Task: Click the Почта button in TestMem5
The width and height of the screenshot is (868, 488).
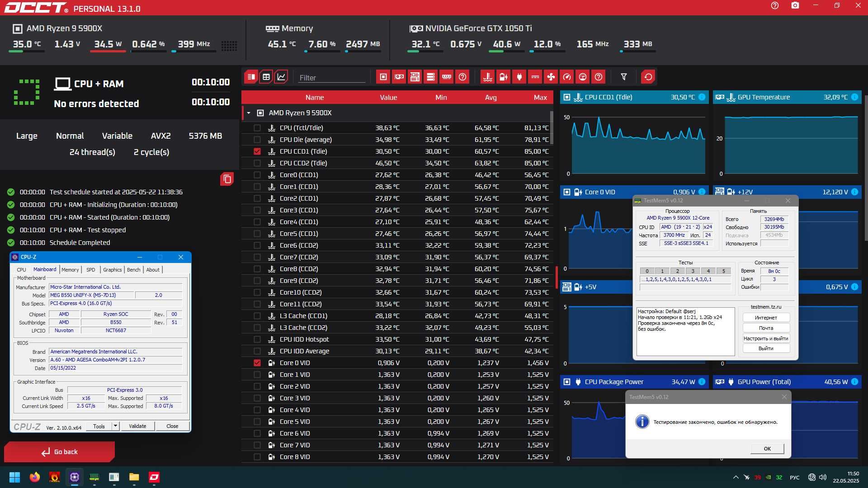Action: coord(766,328)
